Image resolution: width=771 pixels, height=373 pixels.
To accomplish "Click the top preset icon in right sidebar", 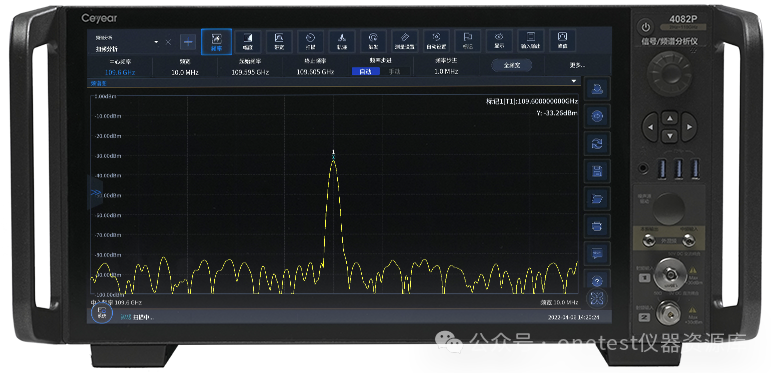I will point(598,89).
